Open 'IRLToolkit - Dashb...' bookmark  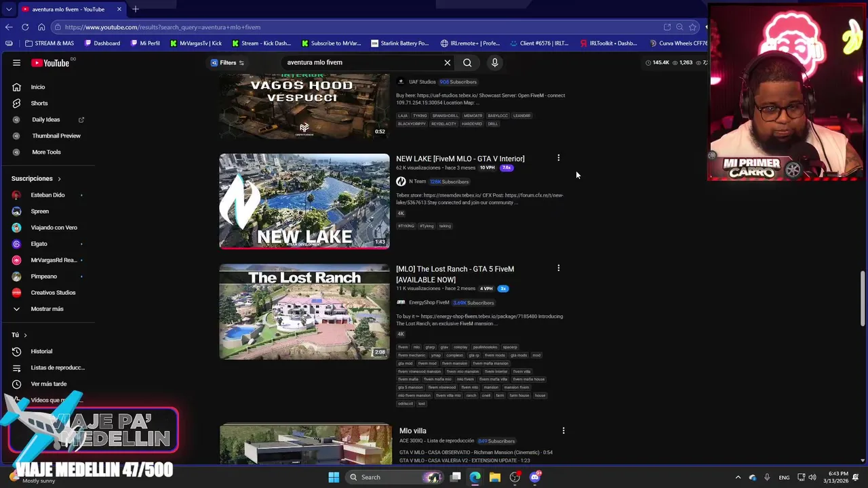tap(608, 43)
